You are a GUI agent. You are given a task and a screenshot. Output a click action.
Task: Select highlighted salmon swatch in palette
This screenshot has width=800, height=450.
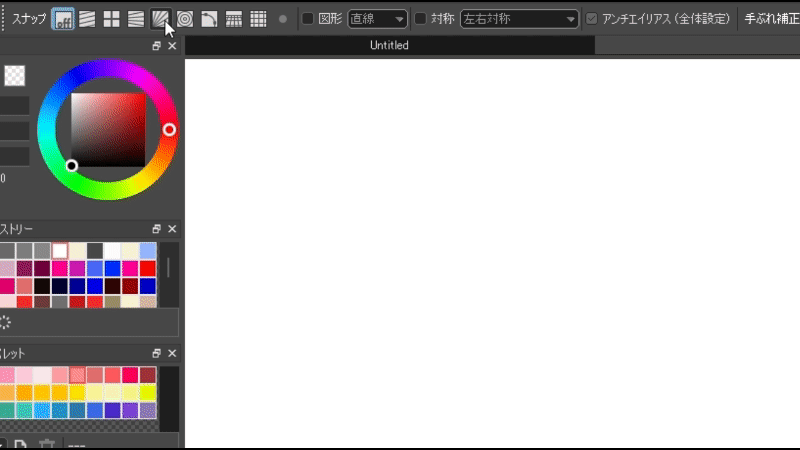(x=77, y=375)
